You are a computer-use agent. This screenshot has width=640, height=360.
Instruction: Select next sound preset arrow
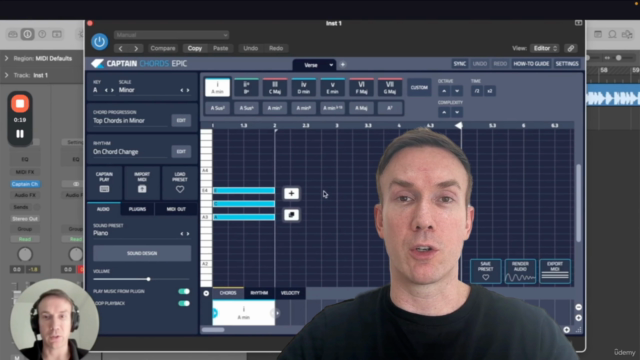(188, 234)
